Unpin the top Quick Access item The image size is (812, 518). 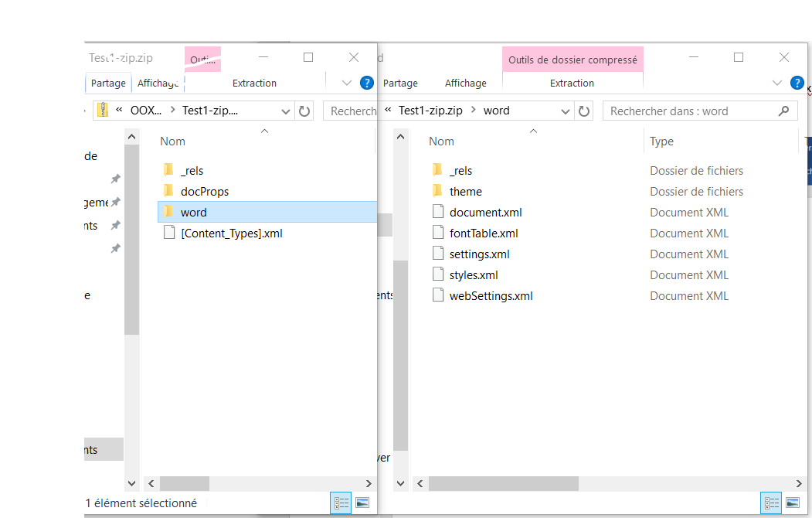pyautogui.click(x=116, y=178)
